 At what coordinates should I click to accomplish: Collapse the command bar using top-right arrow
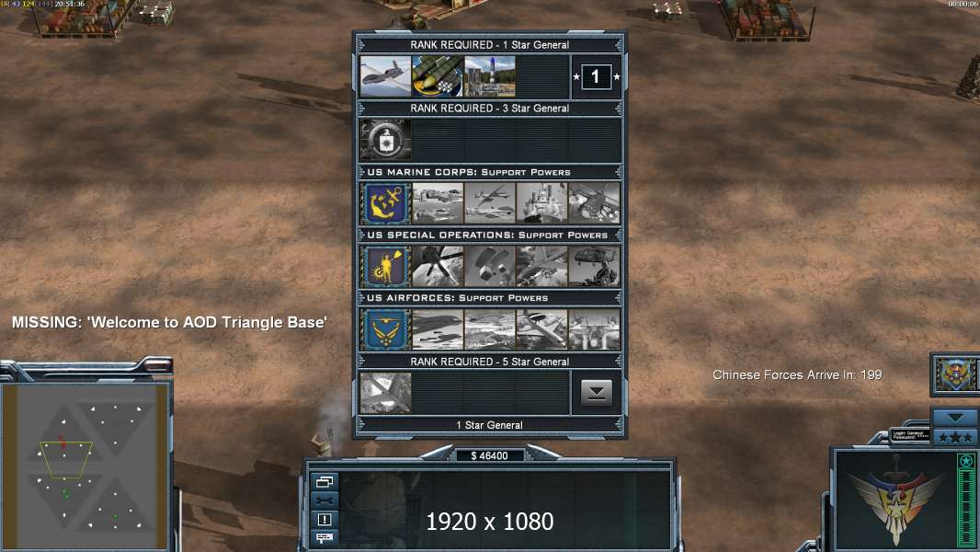point(955,418)
